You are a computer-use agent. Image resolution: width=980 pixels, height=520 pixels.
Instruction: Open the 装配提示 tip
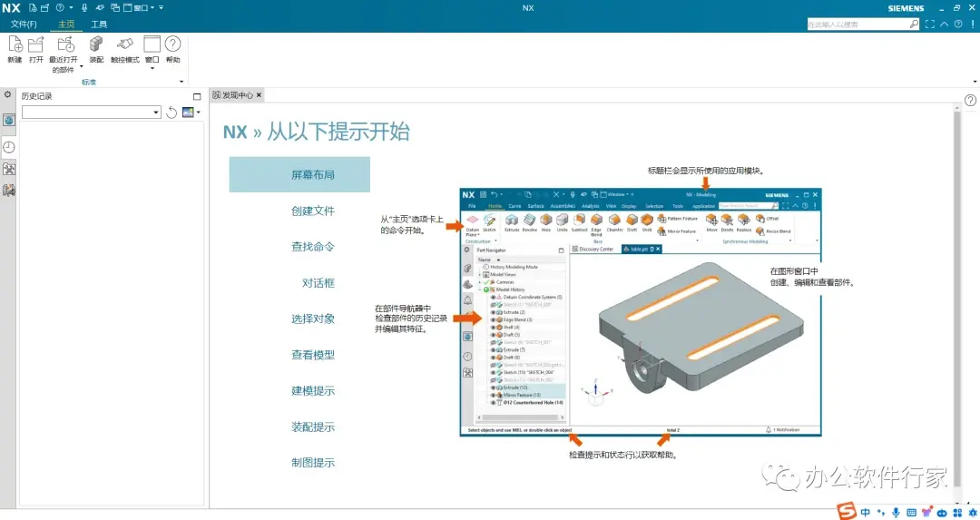(312, 427)
